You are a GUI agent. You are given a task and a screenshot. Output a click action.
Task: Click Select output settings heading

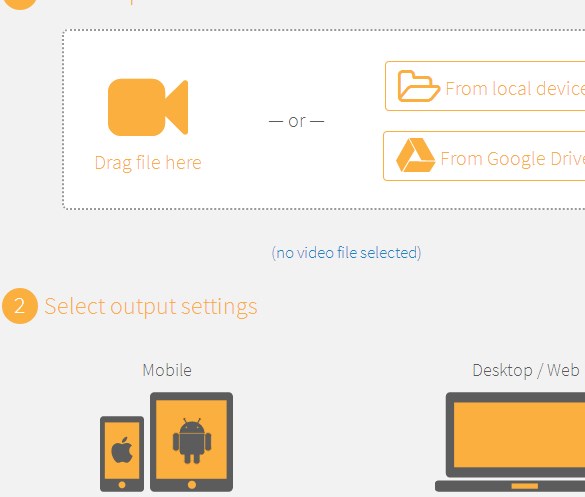click(x=151, y=307)
